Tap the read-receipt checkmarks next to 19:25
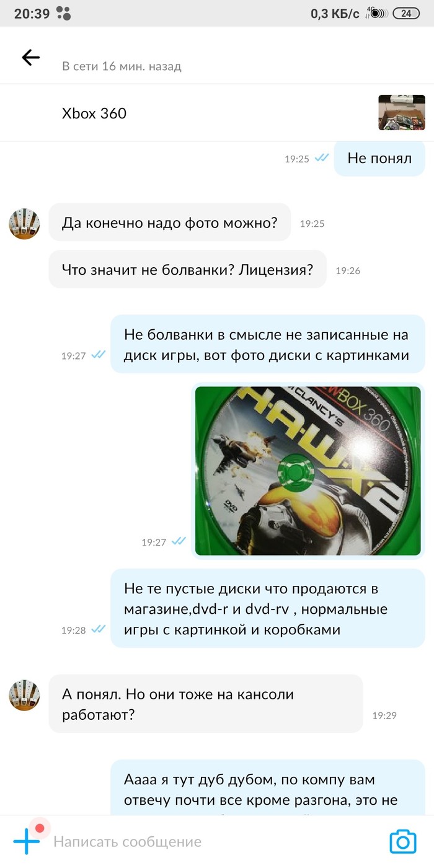 [x=321, y=158]
